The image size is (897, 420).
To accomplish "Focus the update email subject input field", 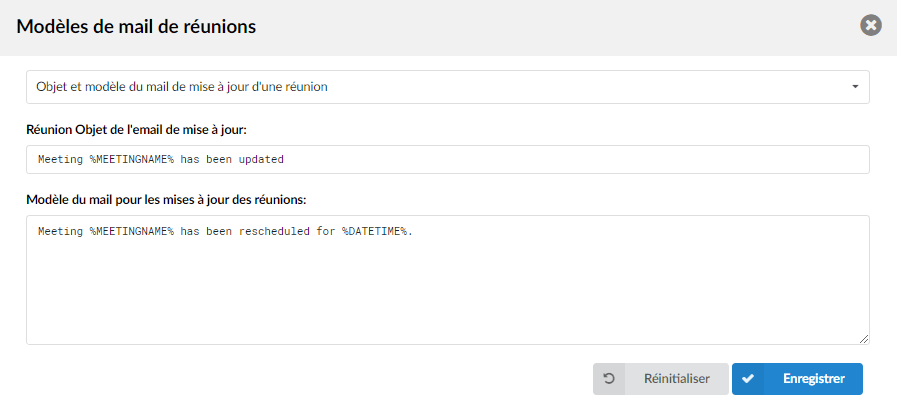I will 448,160.
